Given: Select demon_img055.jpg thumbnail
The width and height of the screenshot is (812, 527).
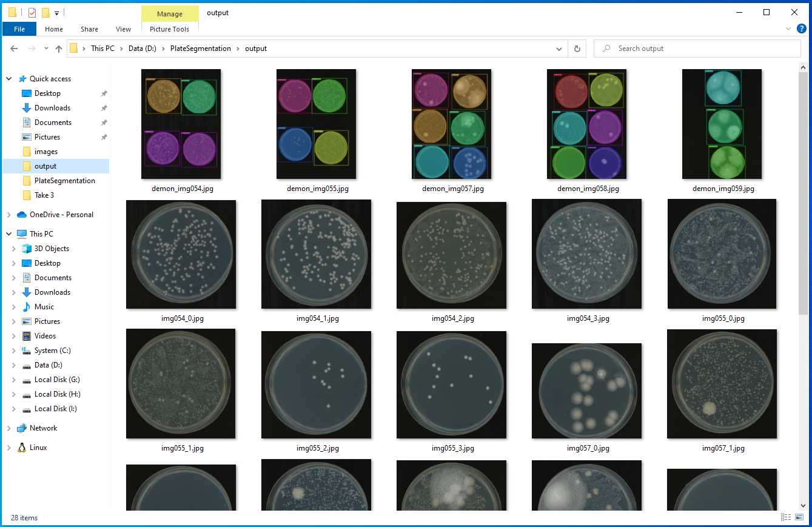Looking at the screenshot, I should 317,124.
